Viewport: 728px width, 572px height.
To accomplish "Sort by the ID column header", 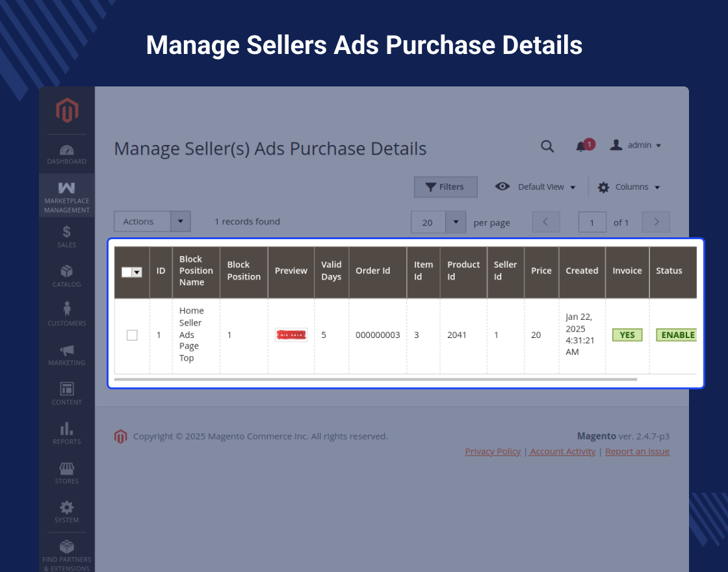I will pyautogui.click(x=161, y=272).
